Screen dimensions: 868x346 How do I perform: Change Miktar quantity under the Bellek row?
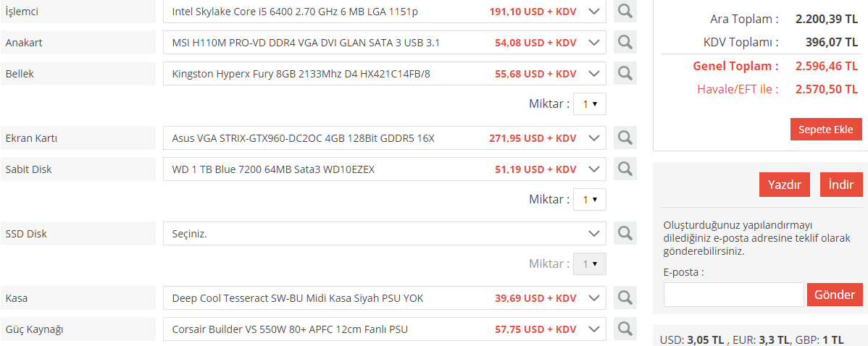589,104
